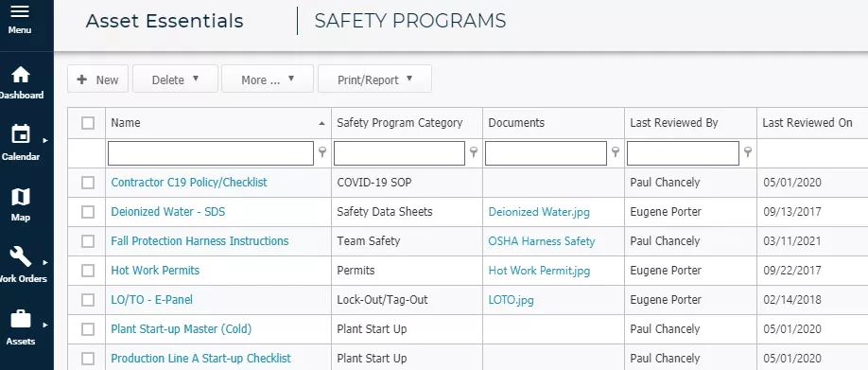
Task: Focus Safety Program Category filter field
Action: (399, 153)
